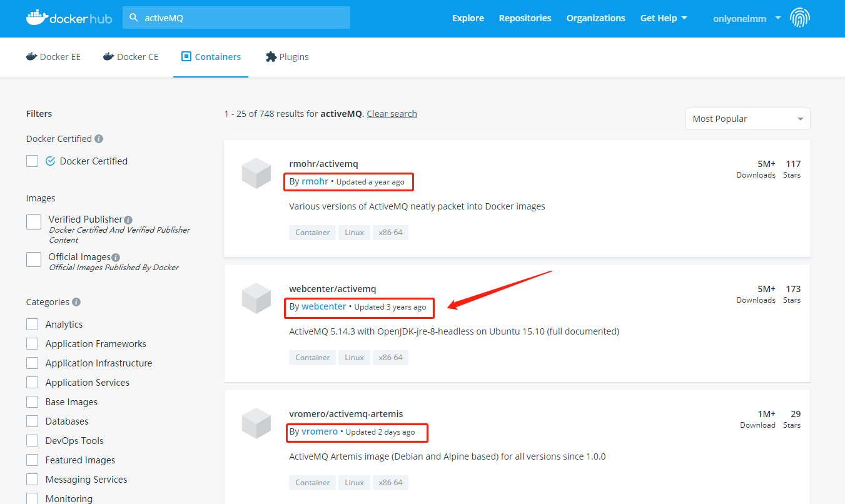
Task: Open the Most Popular sort dropdown
Action: point(747,118)
